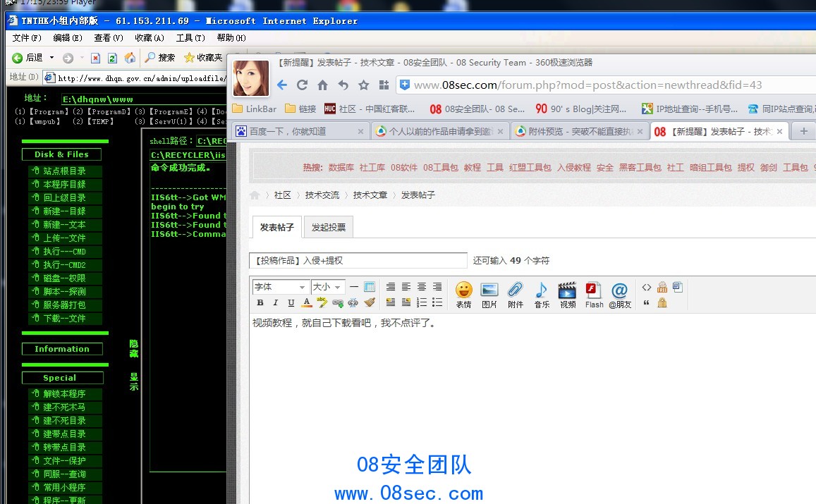Image resolution: width=816 pixels, height=504 pixels.
Task: Insert quote block icon
Action: pyautogui.click(x=646, y=302)
